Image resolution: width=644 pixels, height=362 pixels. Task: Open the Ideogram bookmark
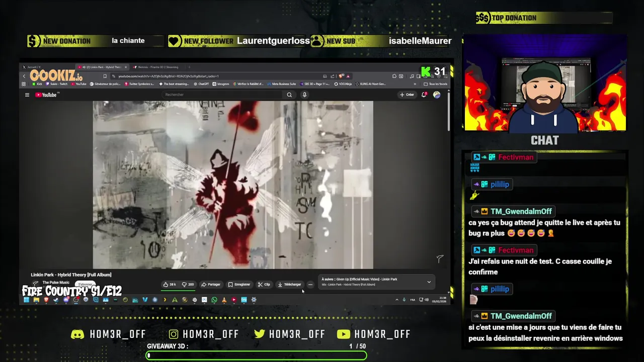(x=221, y=84)
